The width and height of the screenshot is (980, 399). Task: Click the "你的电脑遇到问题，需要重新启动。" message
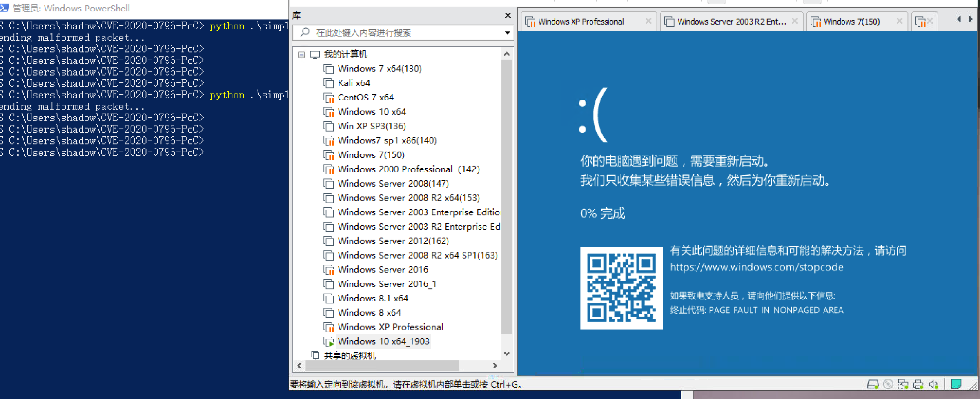pos(675,161)
